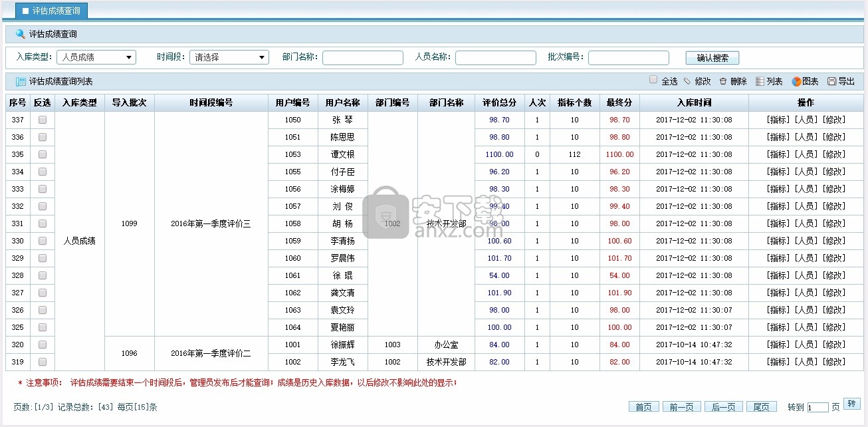
Task: Click the batch number 1099 cell
Action: pos(130,223)
